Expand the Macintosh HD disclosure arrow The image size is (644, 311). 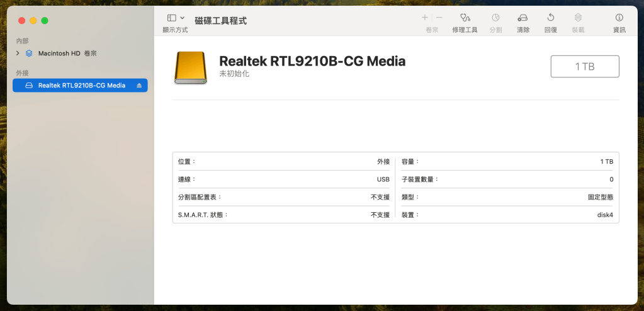(18, 54)
